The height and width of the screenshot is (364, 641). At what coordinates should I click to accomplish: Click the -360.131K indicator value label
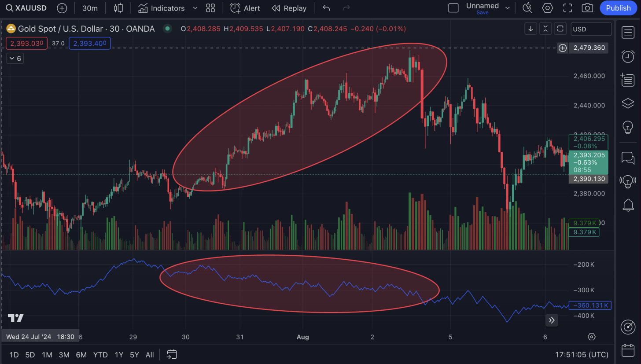590,305
